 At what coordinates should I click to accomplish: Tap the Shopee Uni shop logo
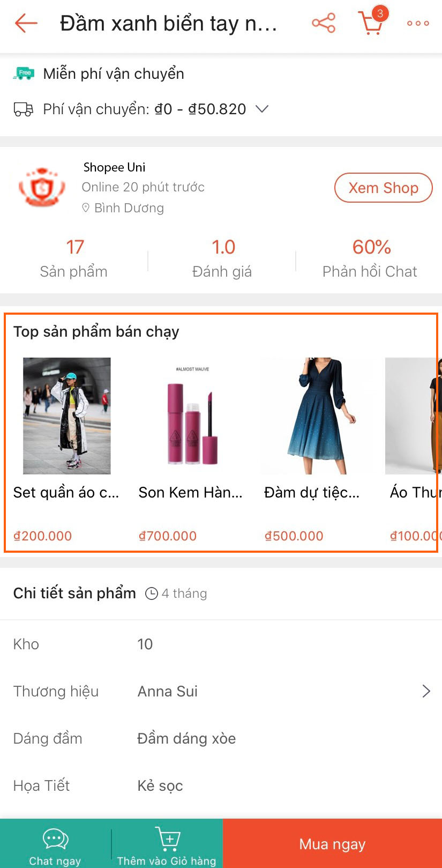tap(42, 188)
